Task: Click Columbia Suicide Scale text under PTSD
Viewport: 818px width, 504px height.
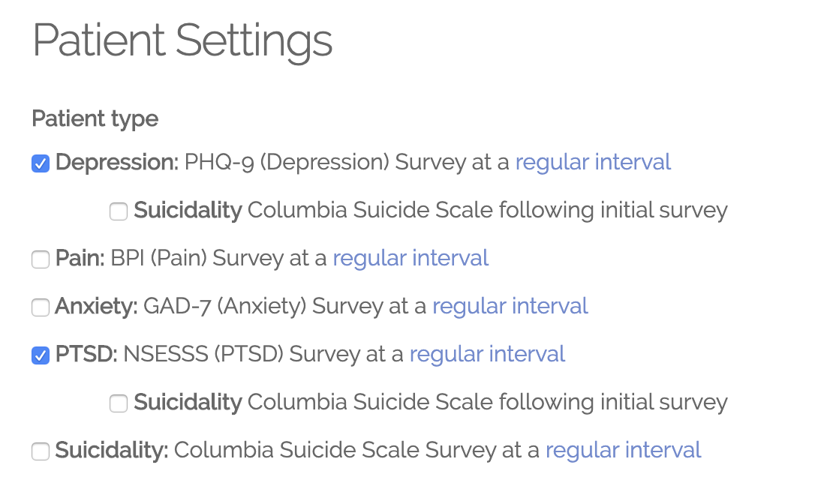Action: point(370,402)
